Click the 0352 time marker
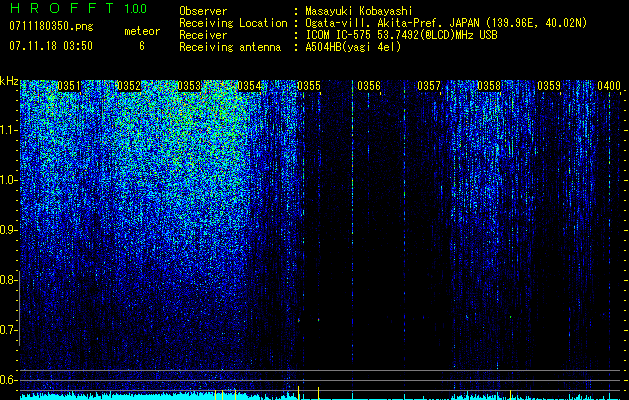Image resolution: width=629 pixels, height=400 pixels. (129, 86)
